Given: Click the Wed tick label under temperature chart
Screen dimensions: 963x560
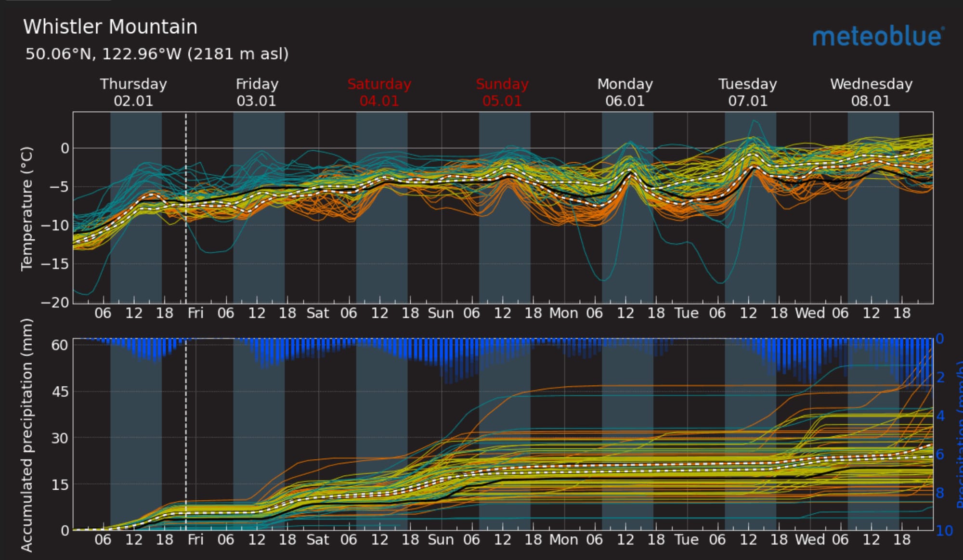Looking at the screenshot, I should tap(809, 313).
